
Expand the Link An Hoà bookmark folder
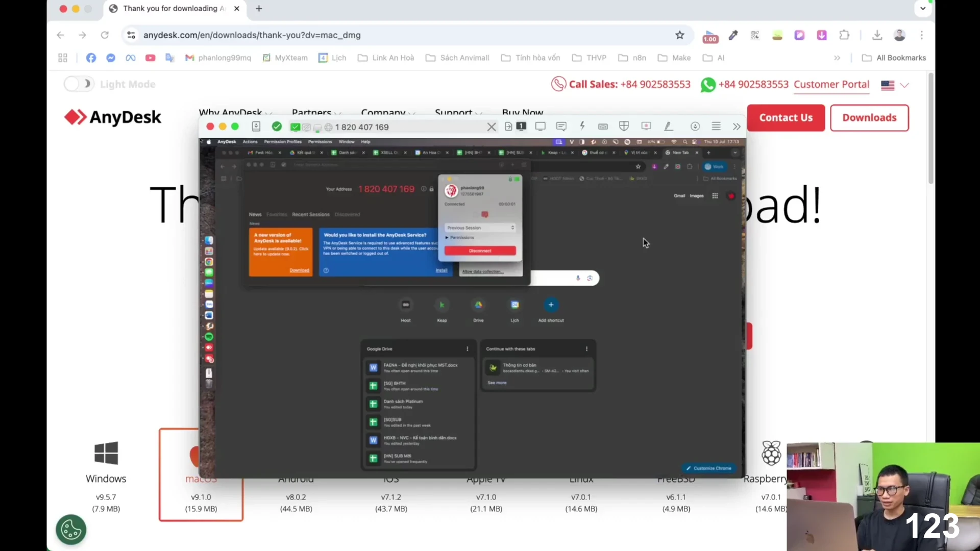[x=386, y=58]
